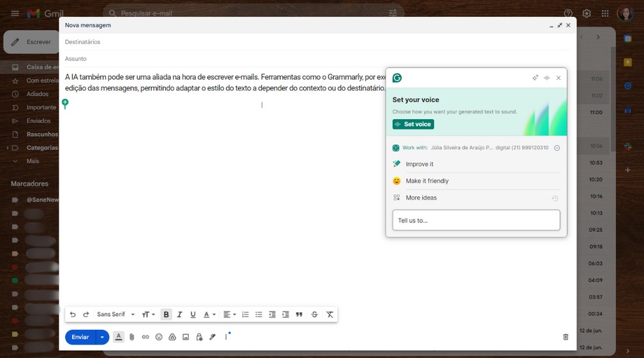Expand Mais to show more labels
644x358 pixels.
pyautogui.click(x=29, y=162)
